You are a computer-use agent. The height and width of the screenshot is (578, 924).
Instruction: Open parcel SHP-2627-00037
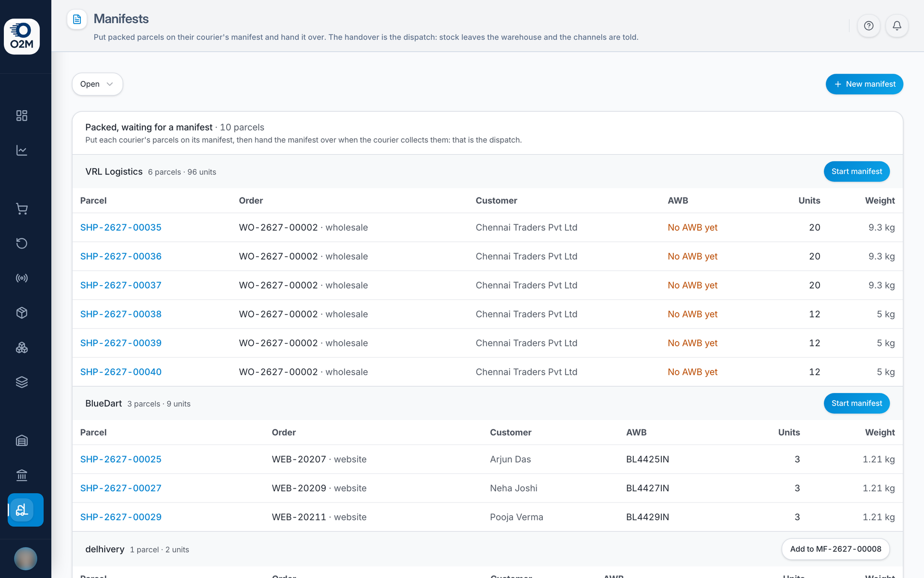[x=121, y=285]
